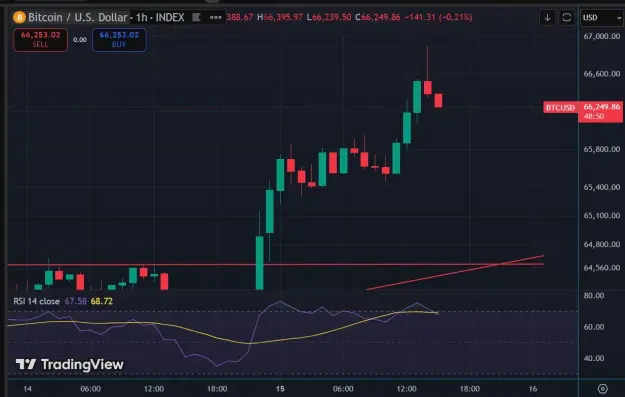625x397 pixels.
Task: Click the date label 14 on time axis
Action: coord(28,389)
